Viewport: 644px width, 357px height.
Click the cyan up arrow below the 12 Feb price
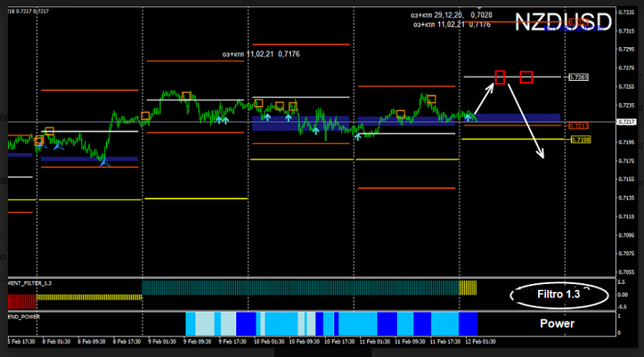(x=468, y=117)
